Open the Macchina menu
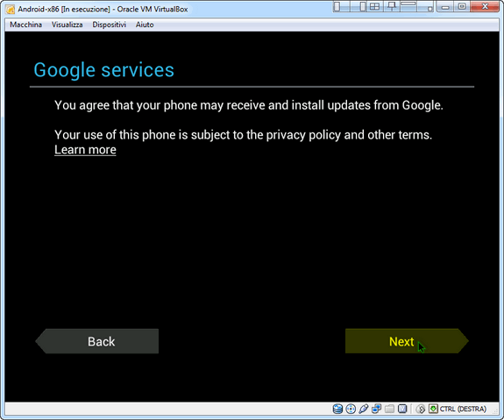 pos(25,25)
